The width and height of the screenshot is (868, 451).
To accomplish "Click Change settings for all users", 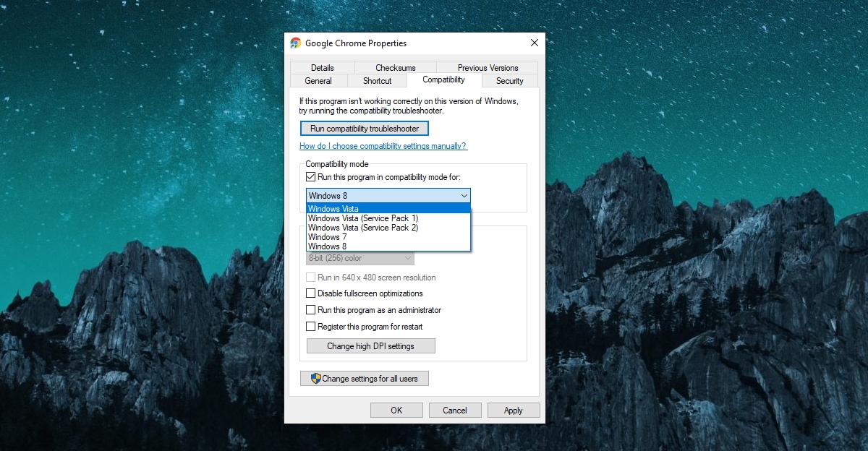I will [x=365, y=378].
